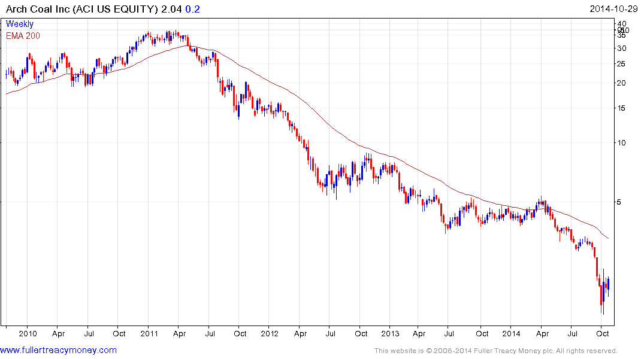Click the www.fullertreacymoney.com link
The height and width of the screenshot is (359, 644).
58,351
